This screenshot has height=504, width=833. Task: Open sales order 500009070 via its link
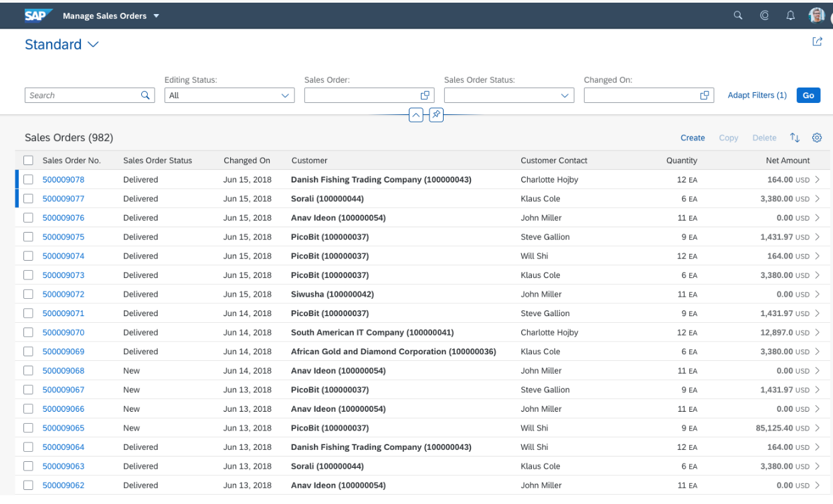click(x=64, y=332)
